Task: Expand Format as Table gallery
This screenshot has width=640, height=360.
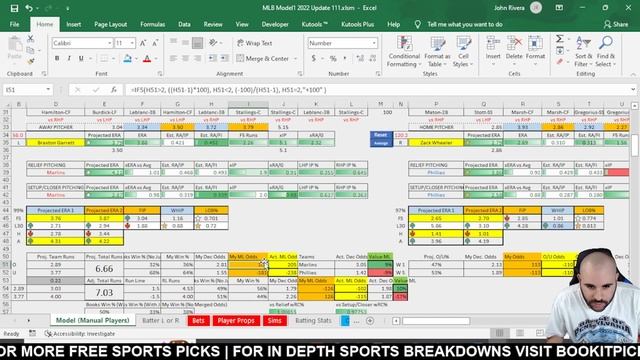Action: [x=437, y=52]
